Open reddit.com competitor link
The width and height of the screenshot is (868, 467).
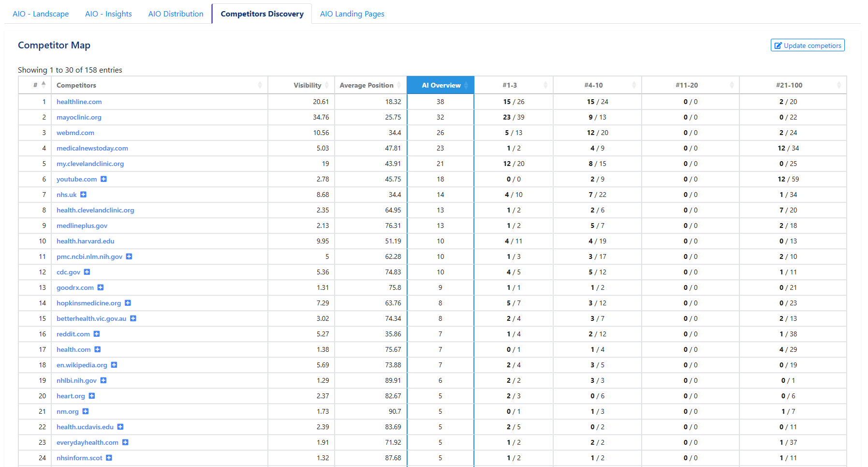click(x=74, y=334)
